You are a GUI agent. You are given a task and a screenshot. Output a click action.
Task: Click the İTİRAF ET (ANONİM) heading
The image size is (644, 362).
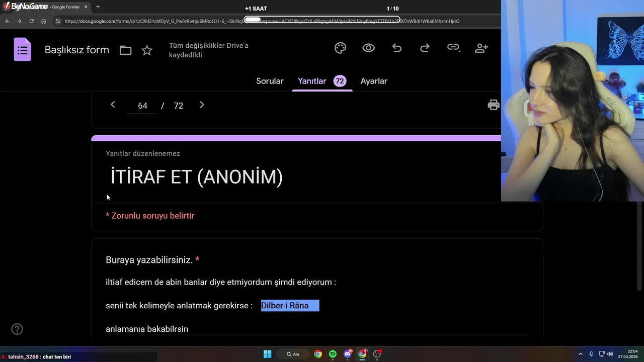(x=196, y=177)
